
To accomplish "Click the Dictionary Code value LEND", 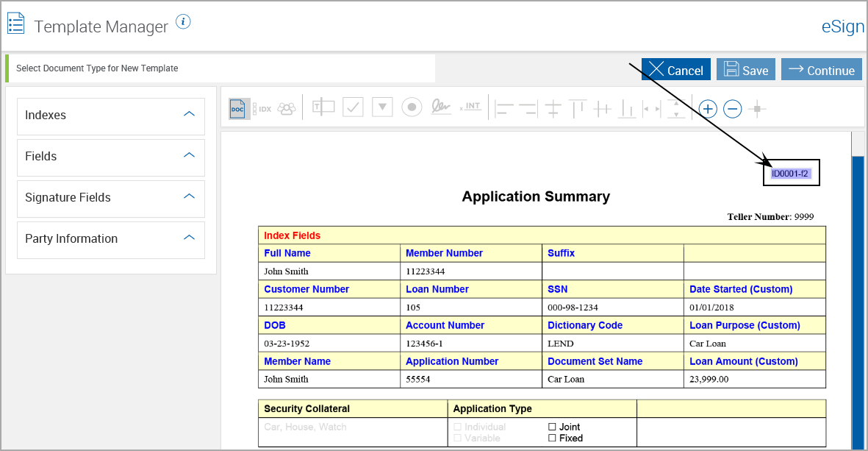I will 561,344.
